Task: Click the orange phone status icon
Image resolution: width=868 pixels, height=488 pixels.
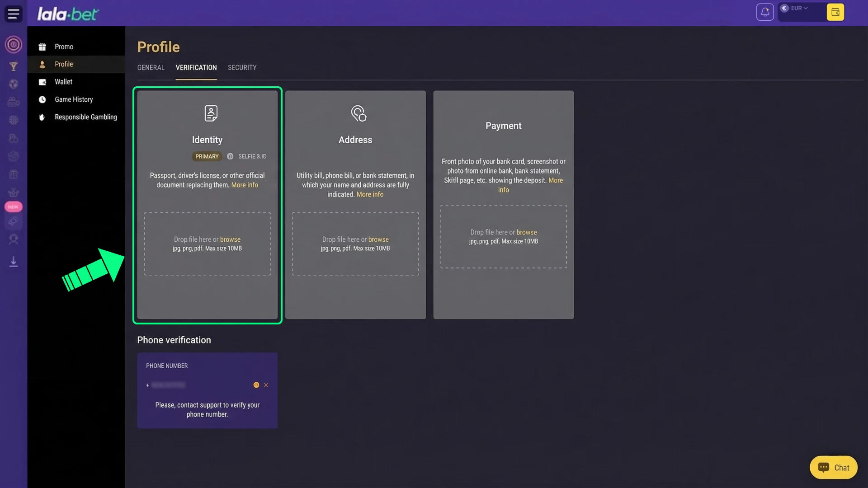Action: pos(256,385)
